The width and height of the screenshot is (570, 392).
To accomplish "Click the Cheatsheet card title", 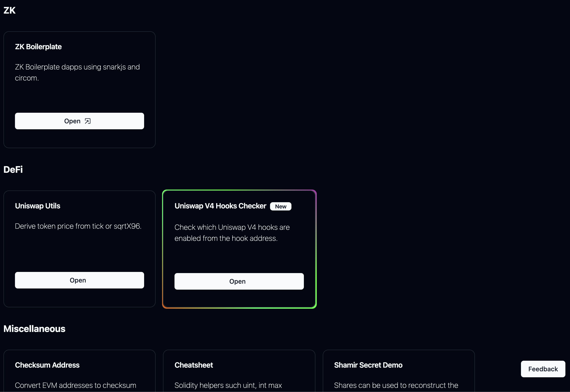I will click(x=194, y=365).
